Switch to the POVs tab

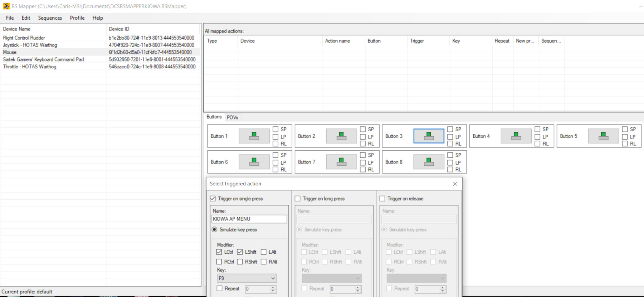point(232,117)
